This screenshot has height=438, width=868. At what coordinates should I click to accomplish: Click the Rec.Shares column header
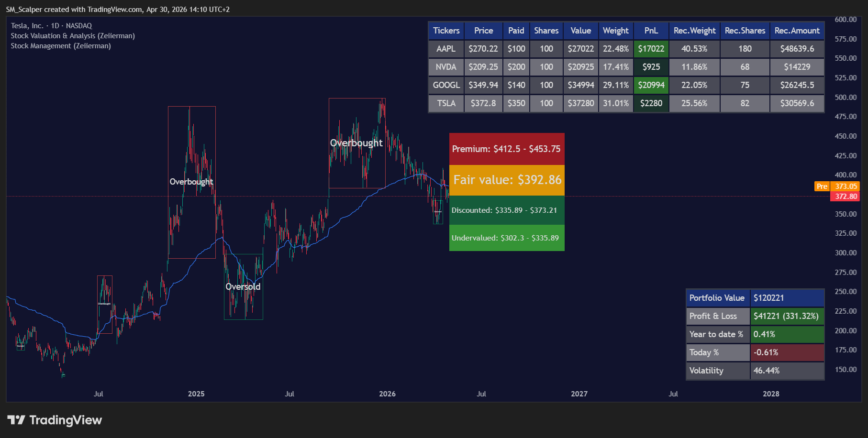[x=745, y=31]
